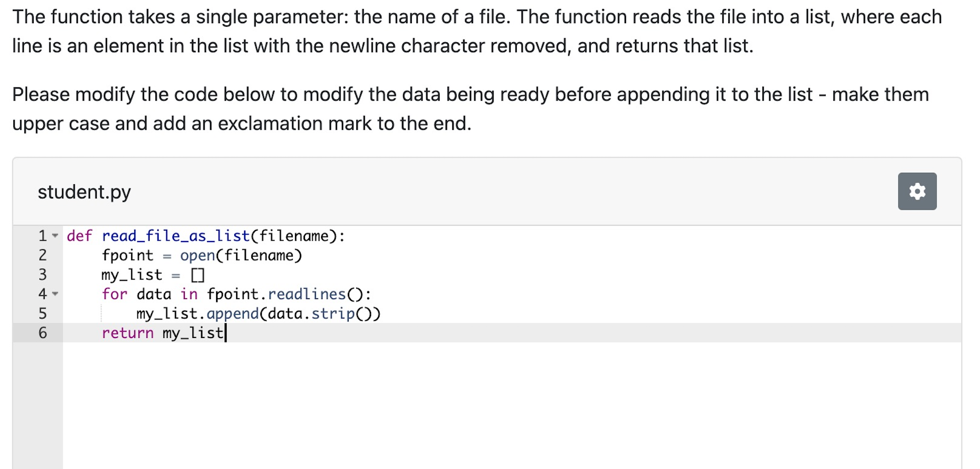Click the fpoint variable on line 2

tap(127, 255)
